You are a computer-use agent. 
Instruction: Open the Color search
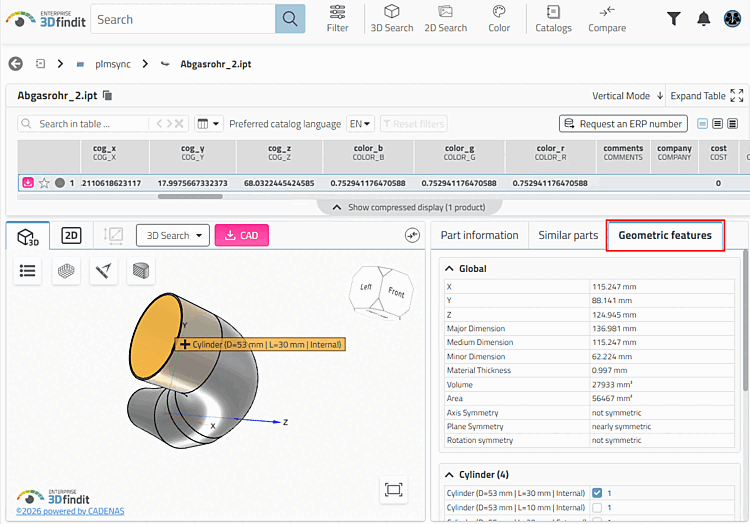[499, 19]
